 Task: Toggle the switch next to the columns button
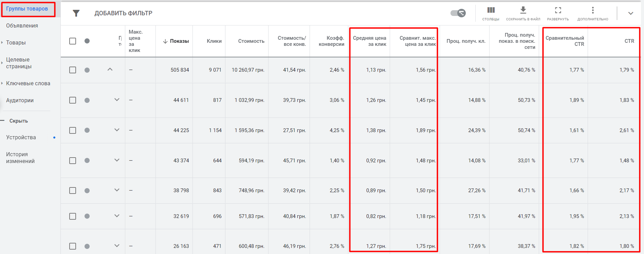pos(458,13)
